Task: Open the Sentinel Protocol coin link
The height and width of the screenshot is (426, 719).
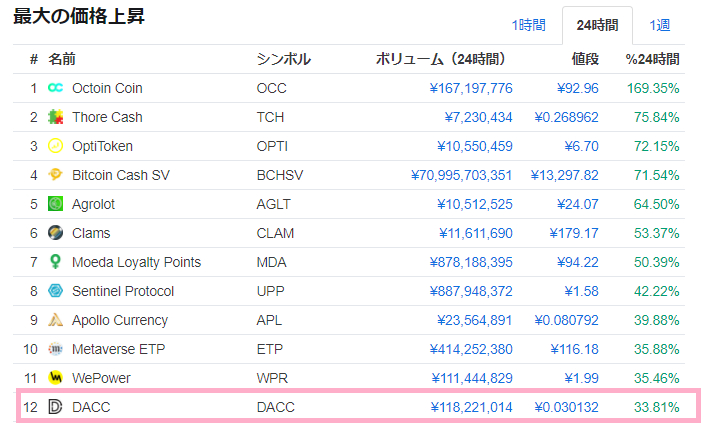Action: [x=123, y=291]
